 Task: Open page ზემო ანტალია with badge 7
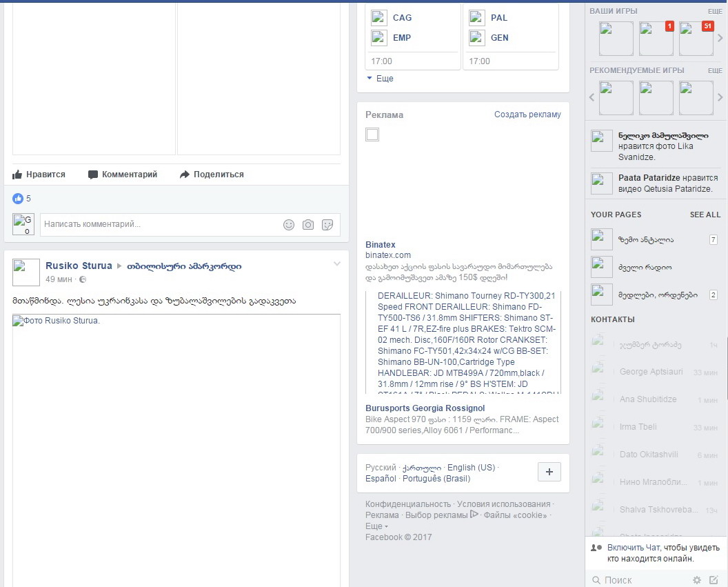pyautogui.click(x=655, y=239)
